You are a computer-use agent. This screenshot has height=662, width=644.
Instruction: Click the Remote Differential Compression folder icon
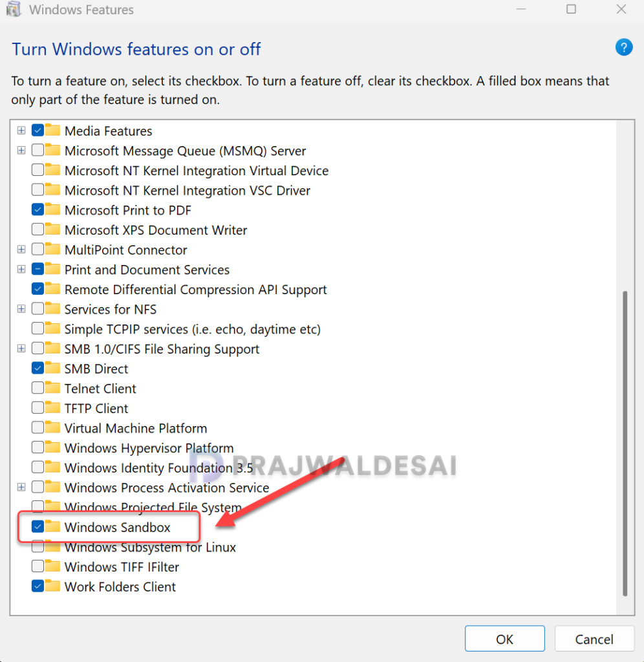pos(53,288)
